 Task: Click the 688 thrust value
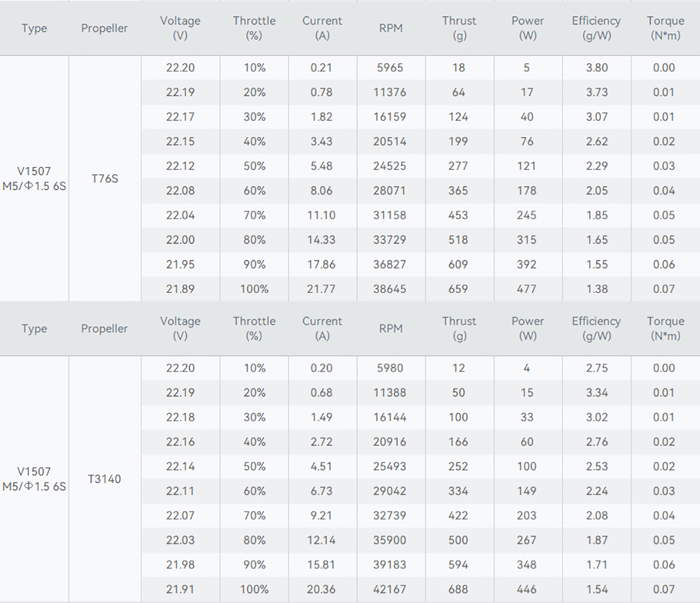coord(459,590)
